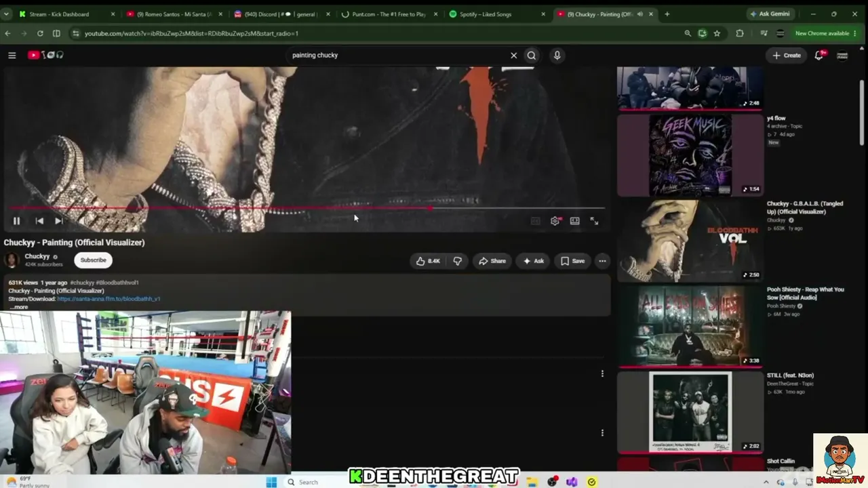Play the GEEK MUSIC thumbnail video
The image size is (868, 488).
coord(690,155)
